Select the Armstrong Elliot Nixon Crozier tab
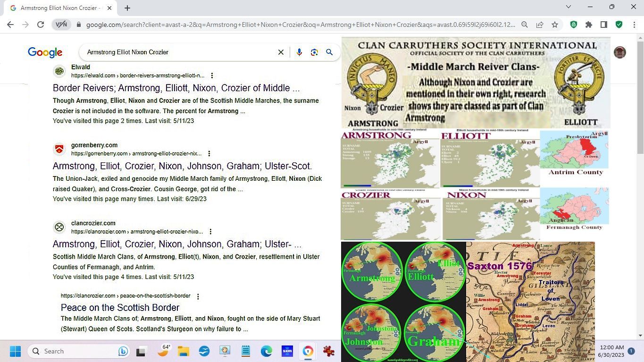Viewport: 644px width, 362px height. tap(59, 8)
